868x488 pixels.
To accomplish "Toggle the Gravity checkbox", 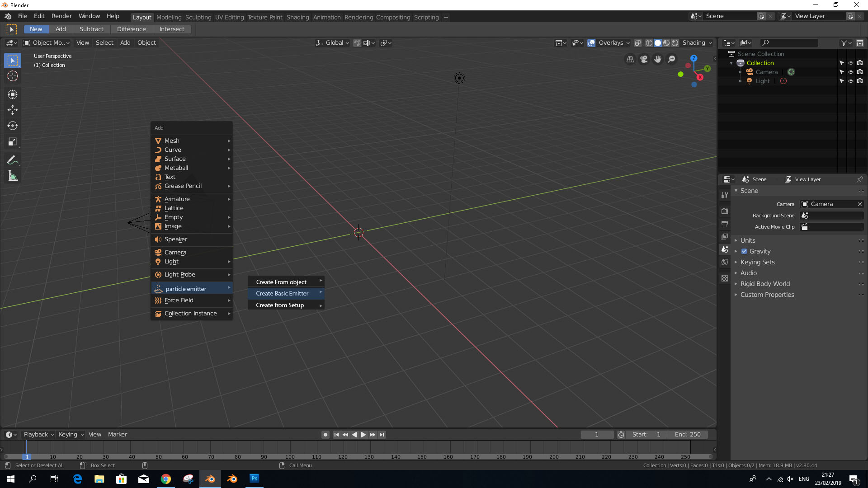I will pos(744,251).
